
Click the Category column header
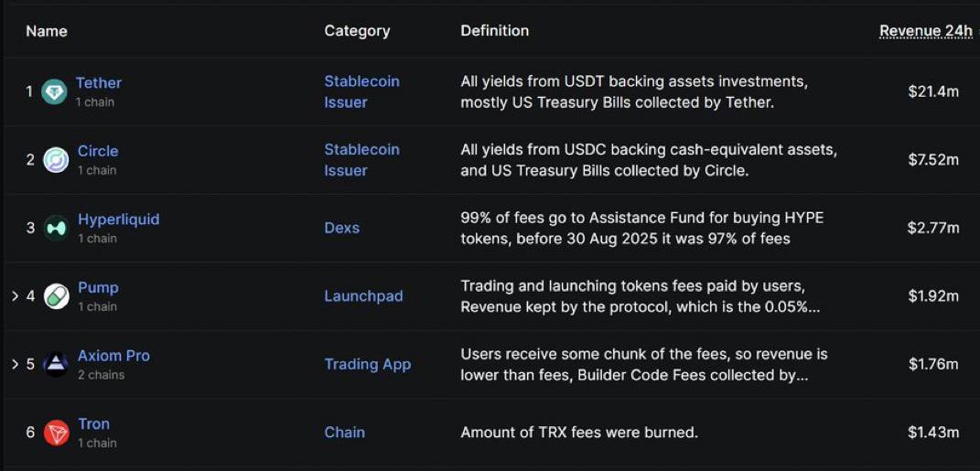(x=357, y=31)
